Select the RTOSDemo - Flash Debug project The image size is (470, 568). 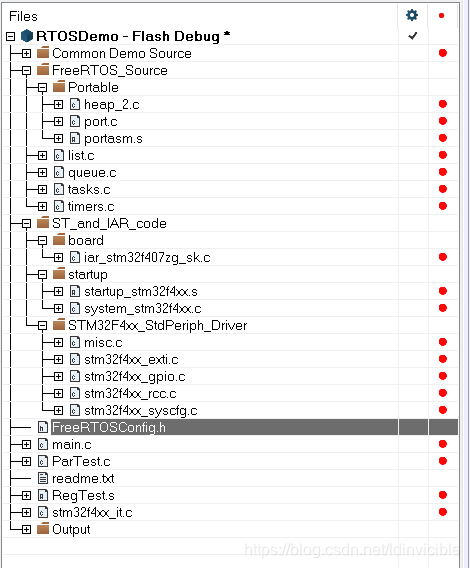point(133,36)
